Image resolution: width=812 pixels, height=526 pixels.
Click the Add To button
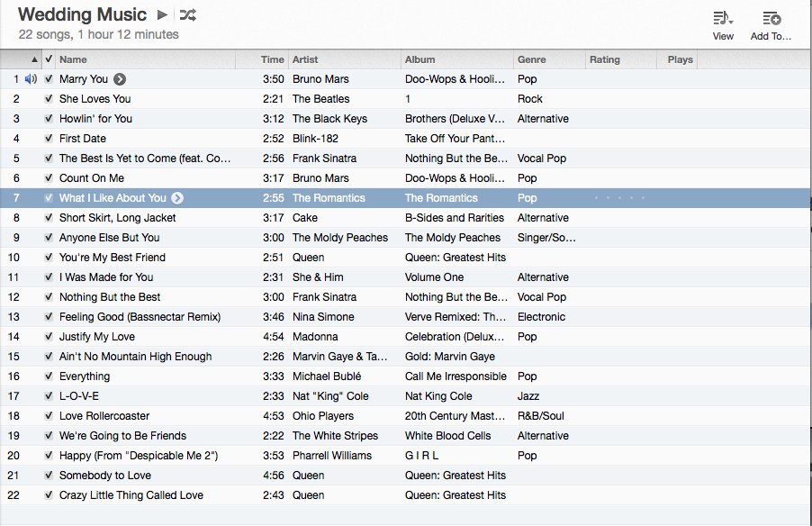click(x=771, y=25)
